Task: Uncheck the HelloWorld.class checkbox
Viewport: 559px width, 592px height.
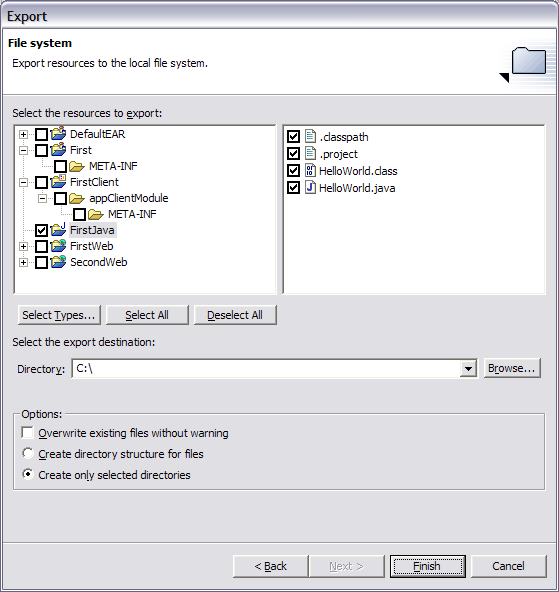Action: tap(293, 170)
